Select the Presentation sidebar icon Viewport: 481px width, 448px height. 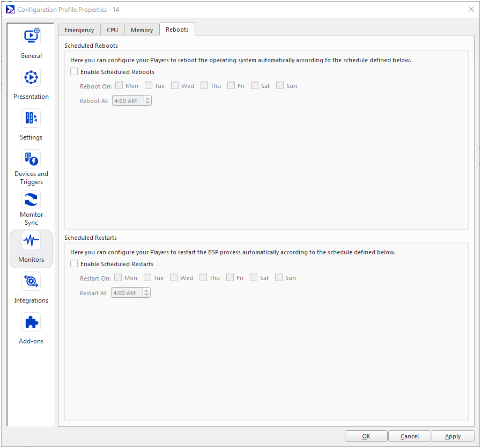[x=31, y=78]
